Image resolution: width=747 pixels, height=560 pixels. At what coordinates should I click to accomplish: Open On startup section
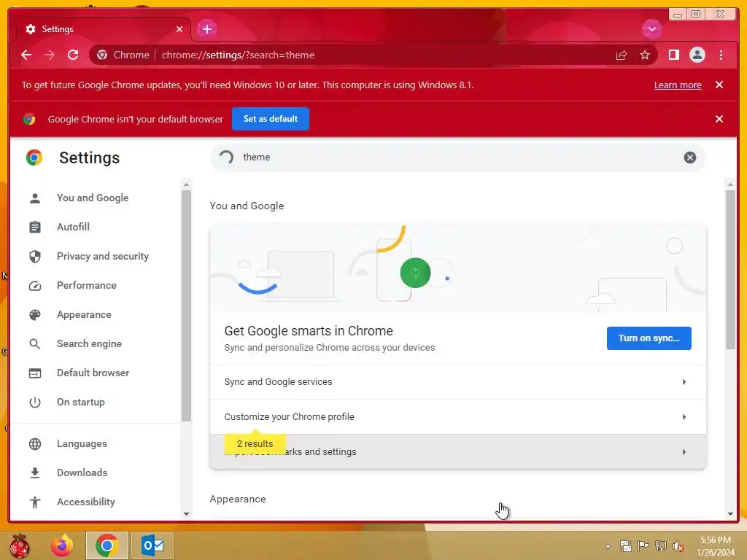(x=80, y=402)
